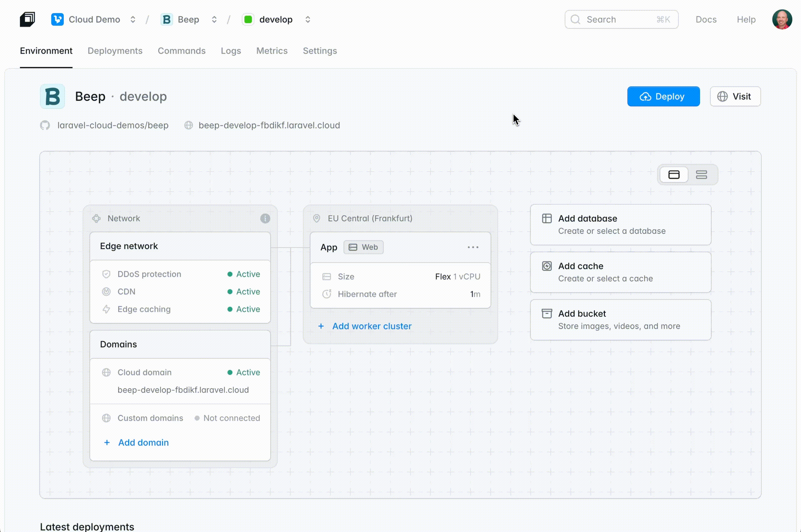
Task: Expand the Cloud Demo team dropdown
Action: [133, 19]
